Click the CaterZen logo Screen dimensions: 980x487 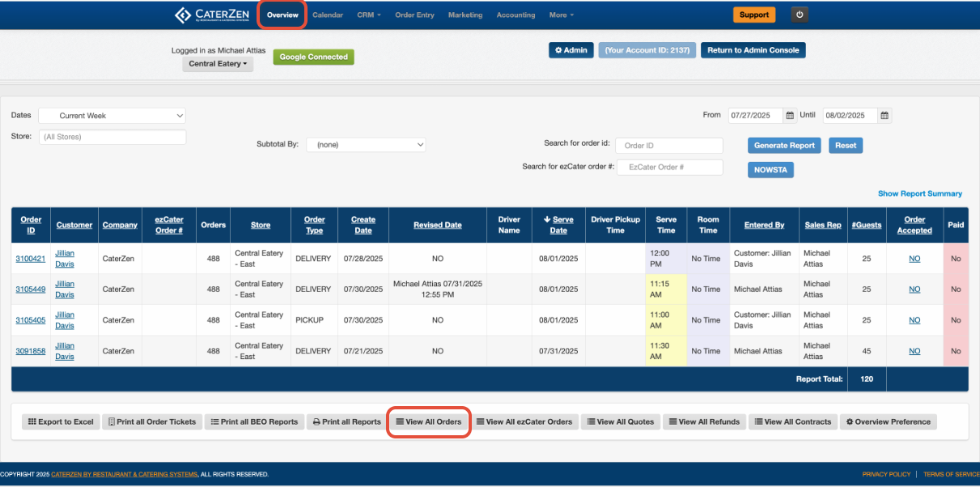point(213,15)
